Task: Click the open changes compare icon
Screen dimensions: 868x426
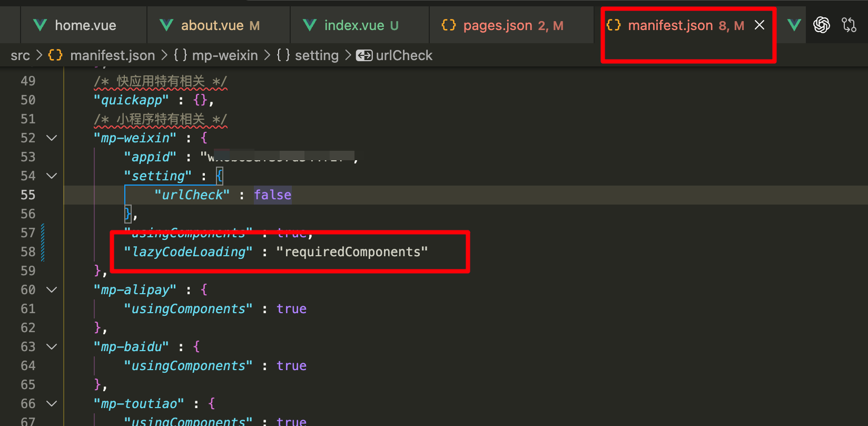Action: [849, 25]
